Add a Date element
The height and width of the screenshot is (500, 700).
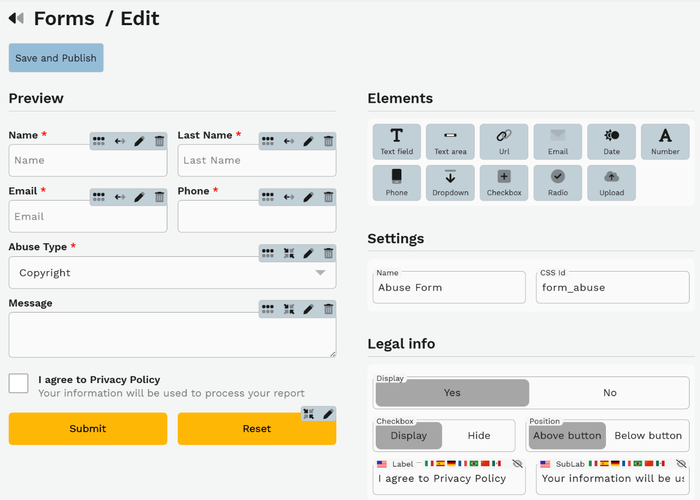(x=611, y=142)
